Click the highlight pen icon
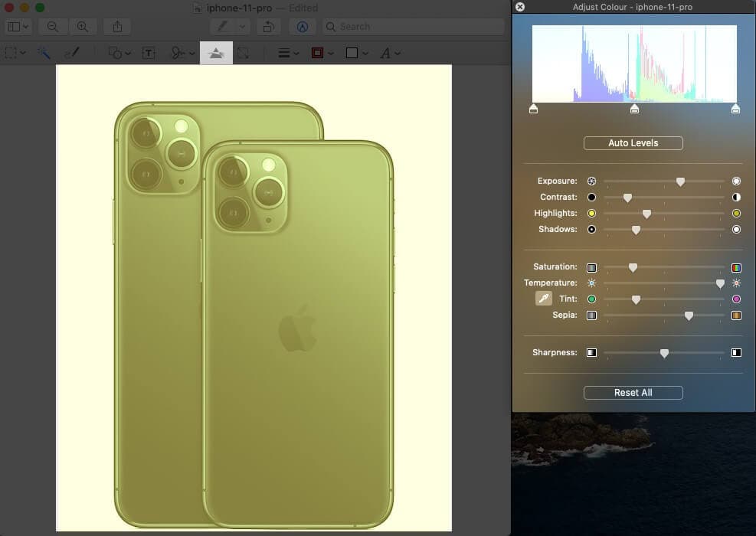The image size is (756, 536). tap(222, 27)
